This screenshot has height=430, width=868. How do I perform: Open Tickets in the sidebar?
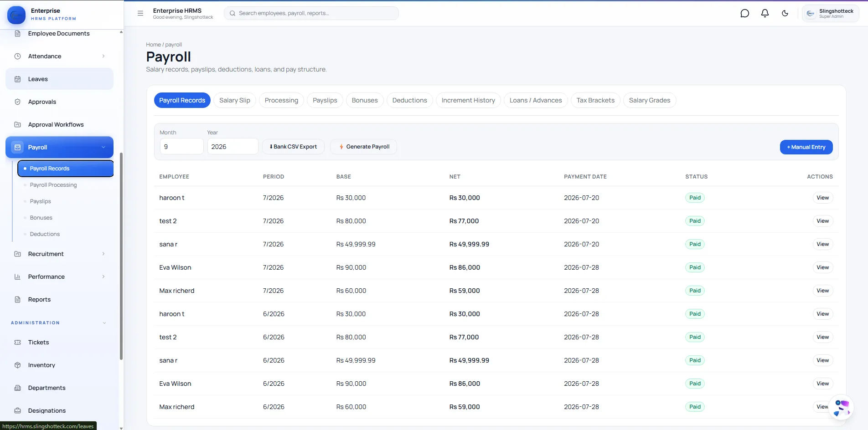(x=60, y=343)
